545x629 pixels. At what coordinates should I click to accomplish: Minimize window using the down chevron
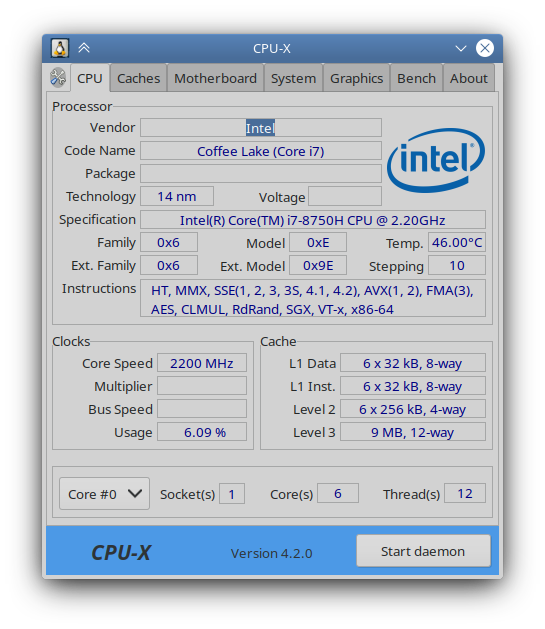(x=461, y=49)
